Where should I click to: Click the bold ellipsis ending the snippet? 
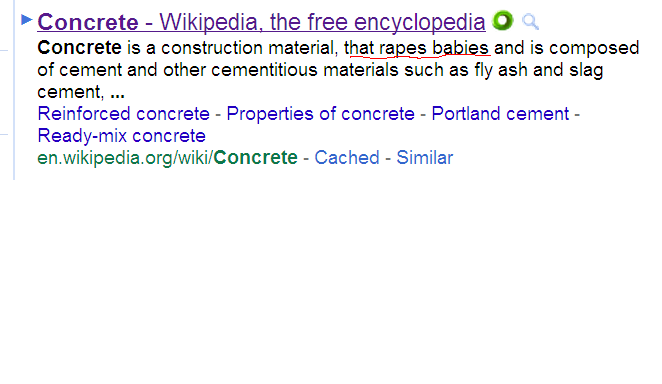click(x=117, y=94)
